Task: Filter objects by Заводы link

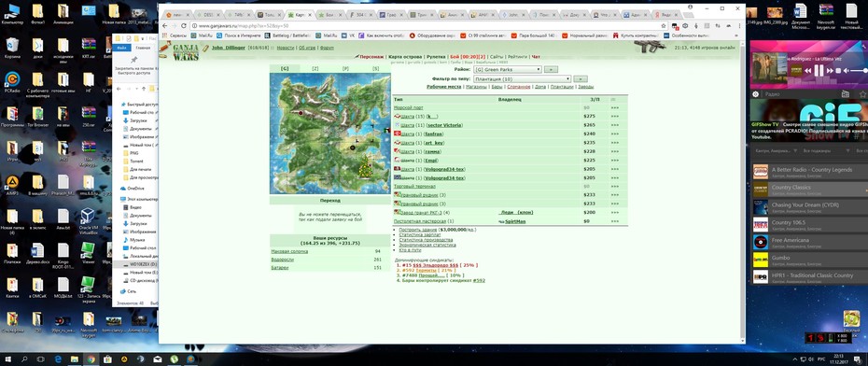Action: (586, 87)
